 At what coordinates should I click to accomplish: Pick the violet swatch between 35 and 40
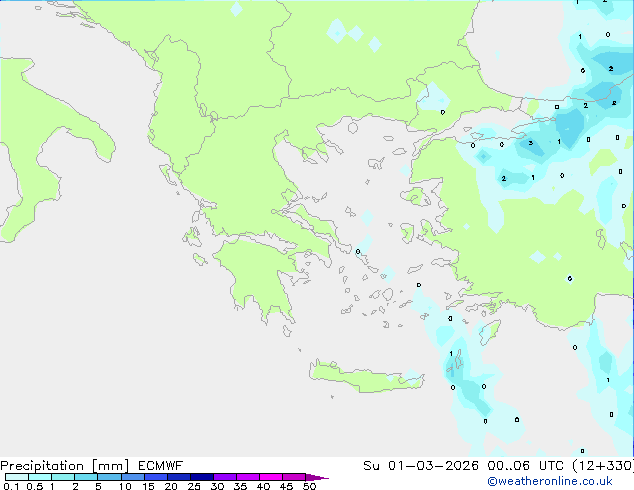pos(248,477)
